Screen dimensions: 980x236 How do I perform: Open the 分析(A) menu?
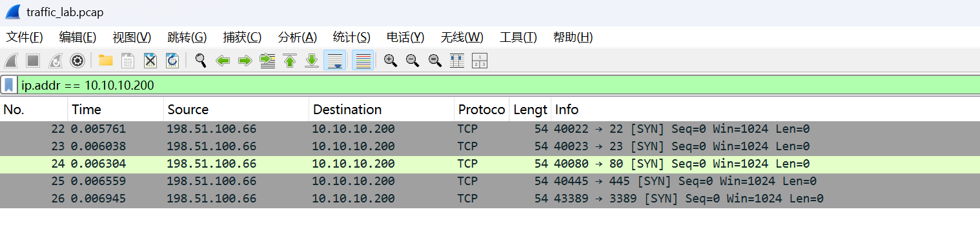[297, 37]
